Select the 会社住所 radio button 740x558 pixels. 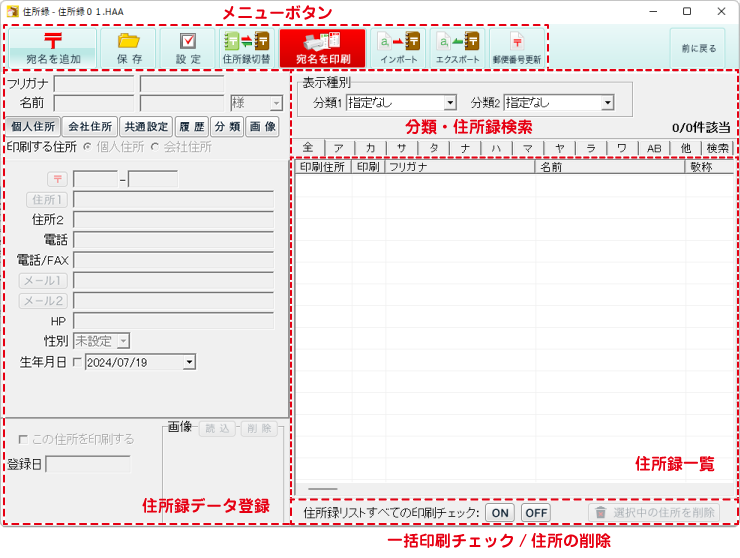[x=155, y=147]
